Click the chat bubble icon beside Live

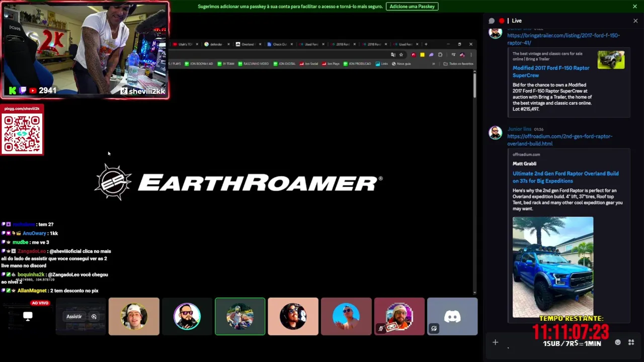click(x=492, y=21)
